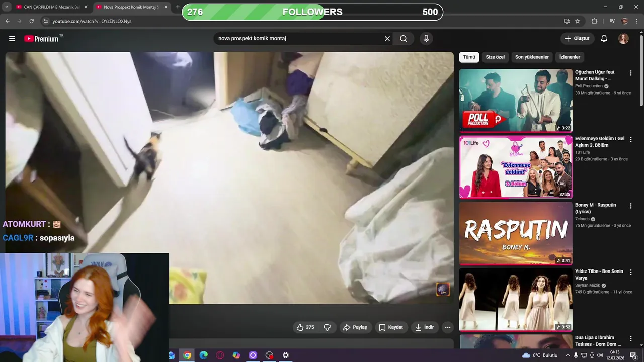Open the Chrome profile avatar
The width and height of the screenshot is (644, 362).
point(624,21)
